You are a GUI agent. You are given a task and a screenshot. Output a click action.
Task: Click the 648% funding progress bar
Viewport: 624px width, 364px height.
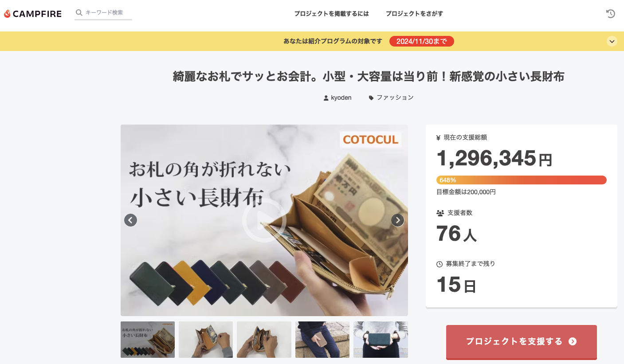[x=521, y=180]
